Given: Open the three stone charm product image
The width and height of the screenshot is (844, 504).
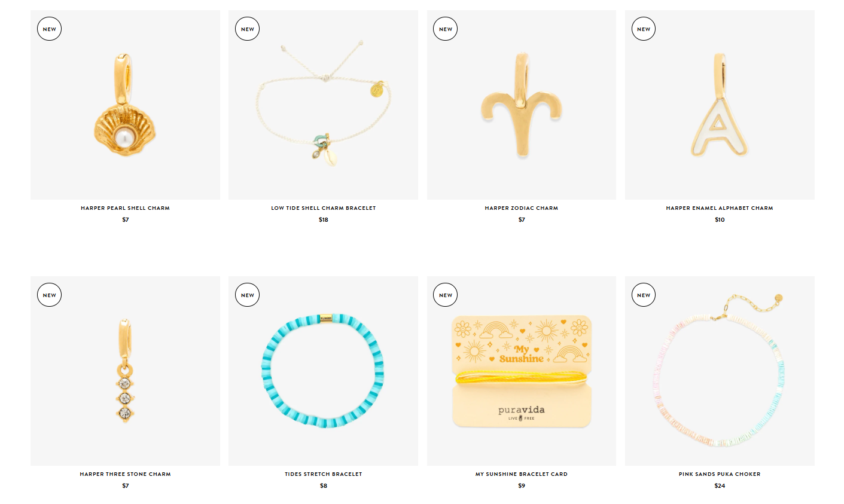Looking at the screenshot, I should click(x=125, y=371).
